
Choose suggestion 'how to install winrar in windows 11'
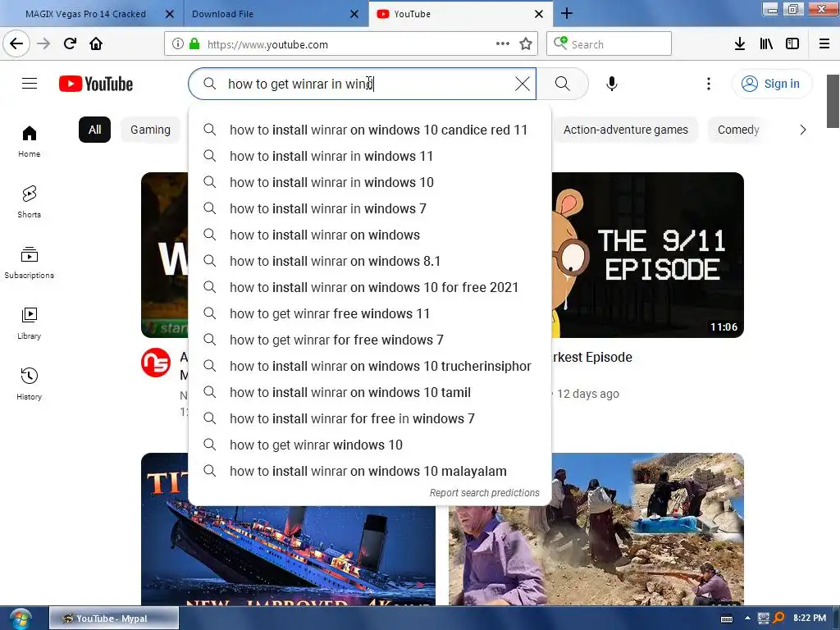click(370, 156)
